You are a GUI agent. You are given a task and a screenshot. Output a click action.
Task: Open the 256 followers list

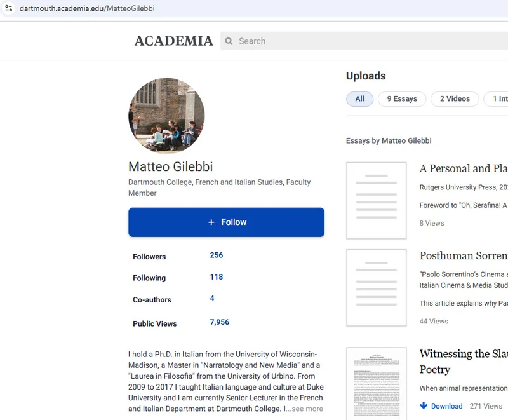tap(217, 255)
